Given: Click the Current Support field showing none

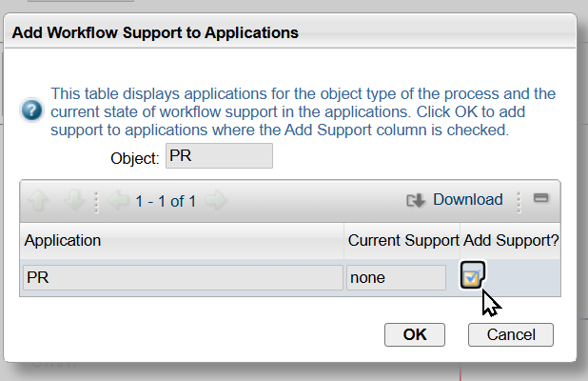Looking at the screenshot, I should click(396, 278).
